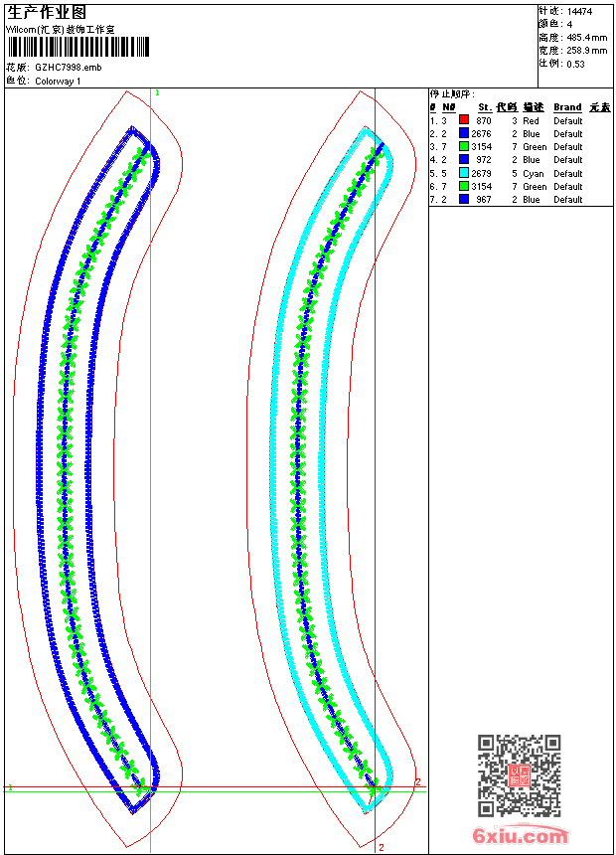Click the blue swatch in stop 7
Screen dimensions: 616x855
click(464, 199)
